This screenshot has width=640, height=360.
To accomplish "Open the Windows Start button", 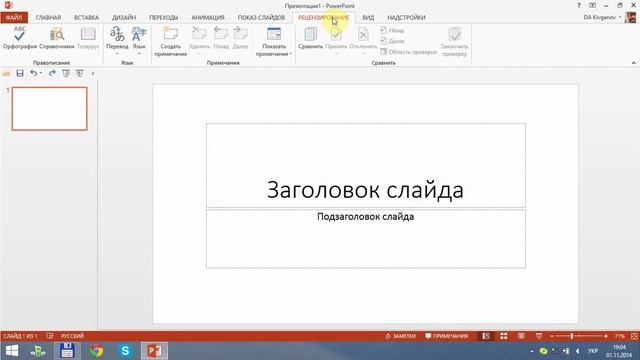I will click(12, 351).
